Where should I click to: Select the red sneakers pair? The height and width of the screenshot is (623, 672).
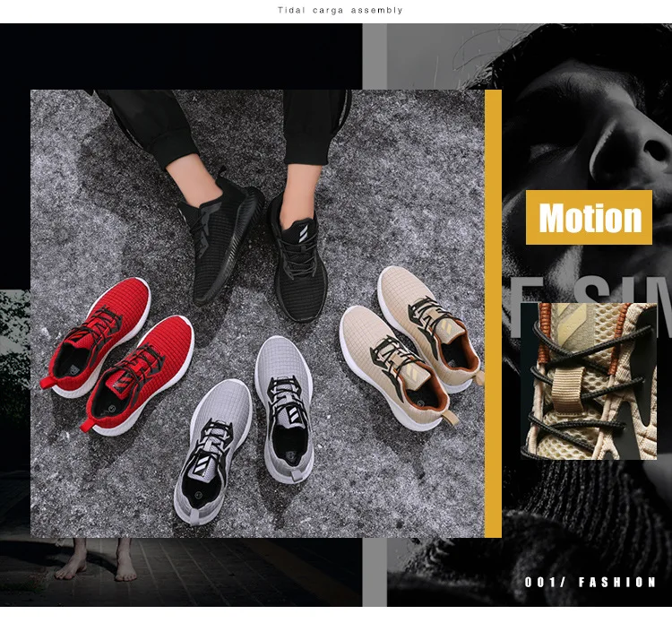point(116,356)
